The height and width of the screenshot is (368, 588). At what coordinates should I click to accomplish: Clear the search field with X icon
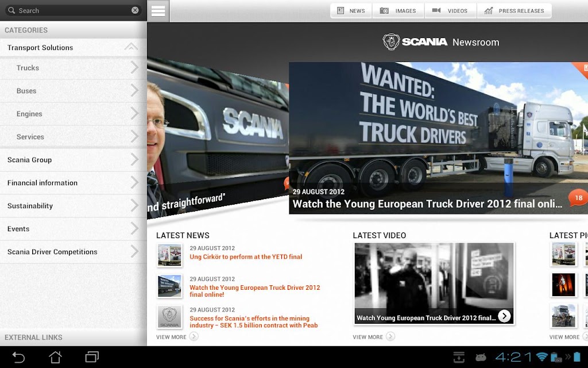[135, 10]
